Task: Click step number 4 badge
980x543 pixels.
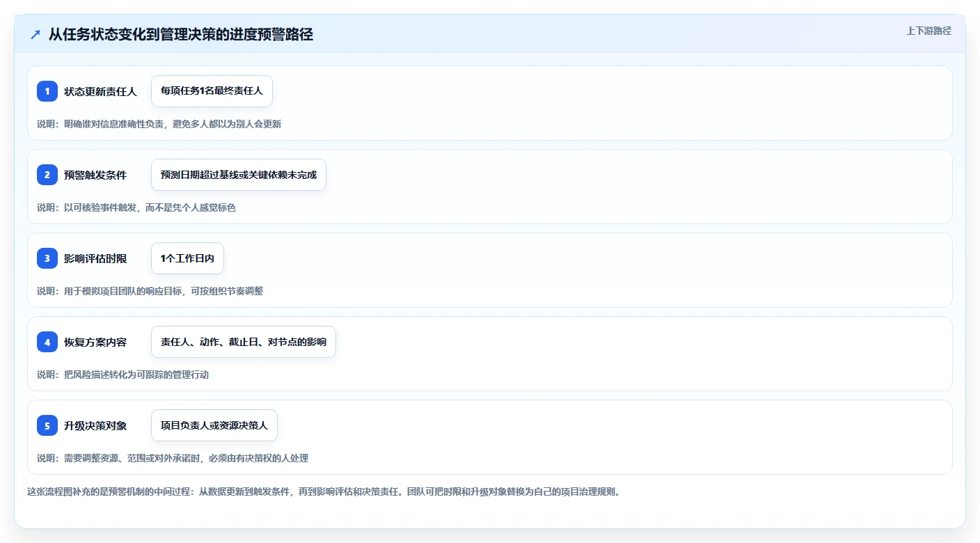Action: click(47, 342)
